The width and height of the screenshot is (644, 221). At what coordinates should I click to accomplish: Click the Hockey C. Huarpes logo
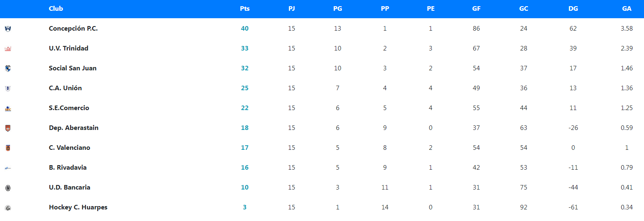[8, 208]
